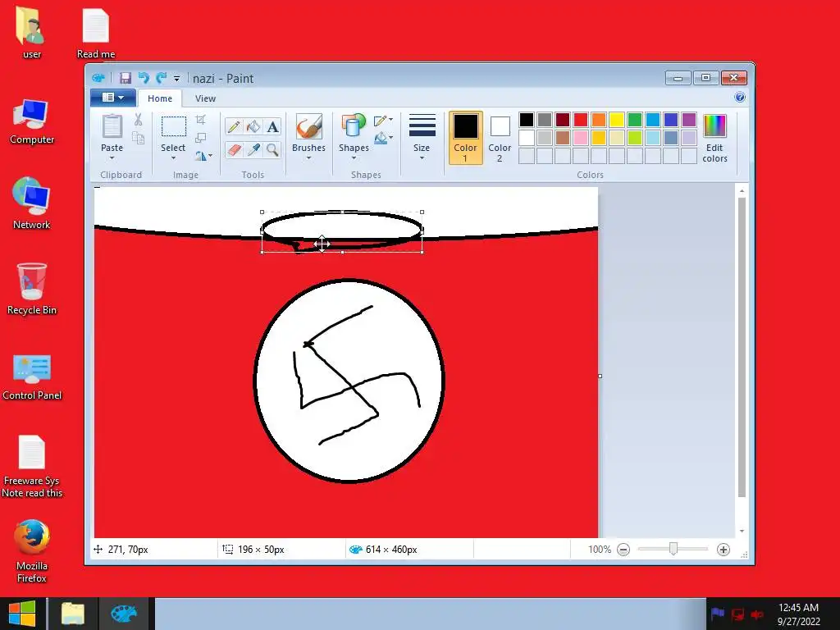This screenshot has width=840, height=630.
Task: Select the Color picker eyedropper tool
Action: point(253,149)
